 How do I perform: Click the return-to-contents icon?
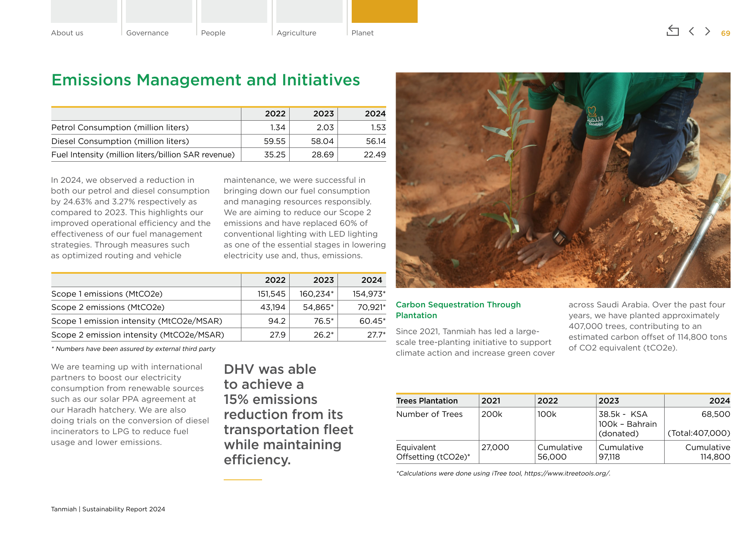coord(672,31)
